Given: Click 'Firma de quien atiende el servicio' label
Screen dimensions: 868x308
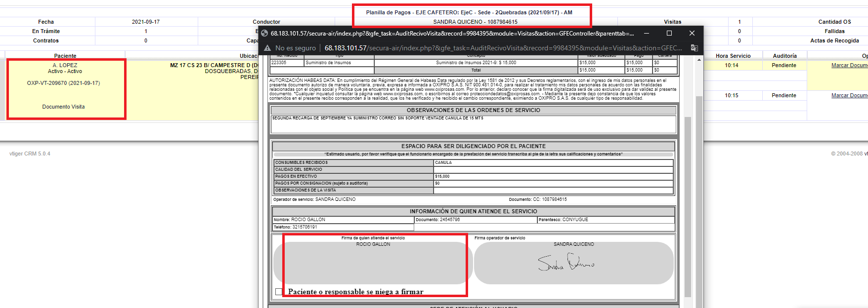Looking at the screenshot, I should [373, 238].
